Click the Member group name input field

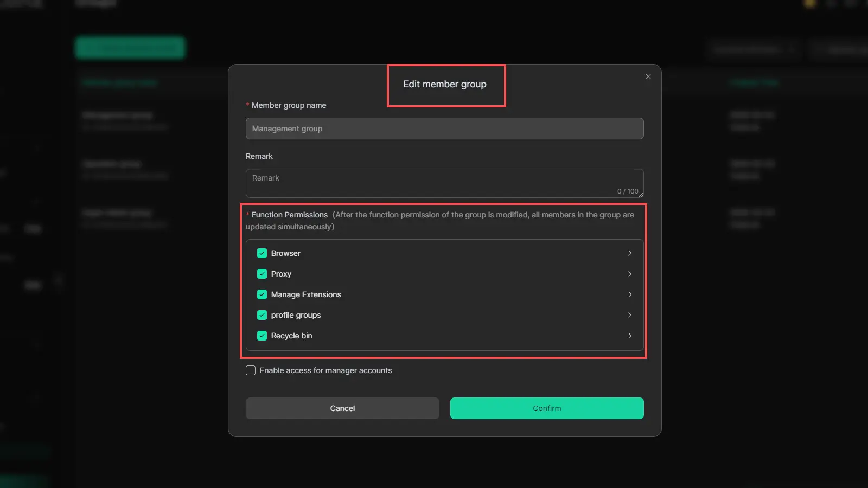[x=444, y=129]
